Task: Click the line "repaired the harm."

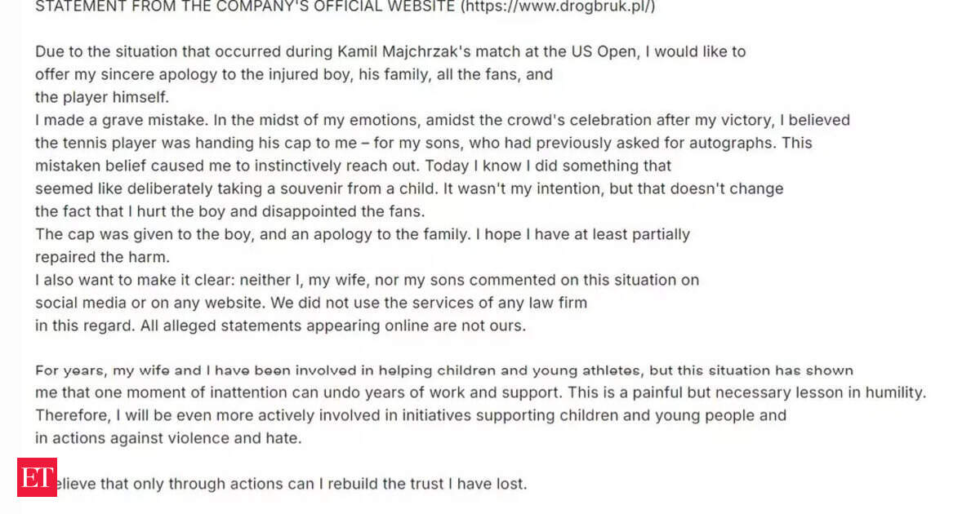Action: pos(102,257)
